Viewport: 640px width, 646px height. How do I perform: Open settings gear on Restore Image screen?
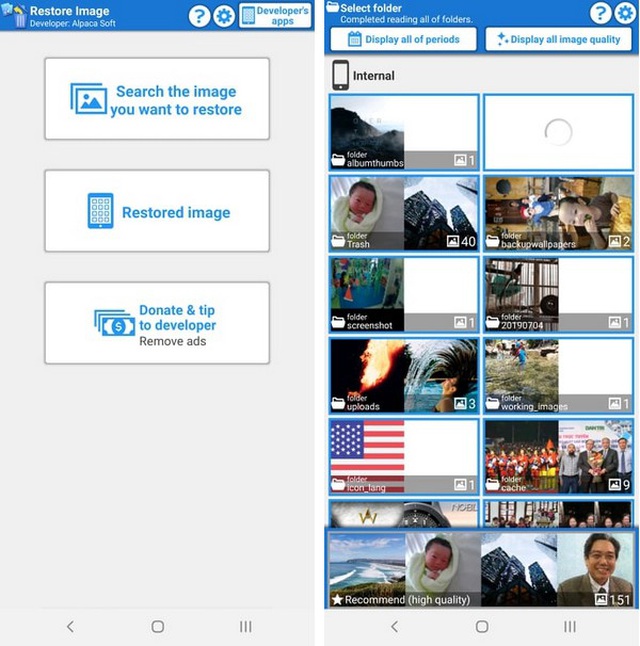point(225,16)
